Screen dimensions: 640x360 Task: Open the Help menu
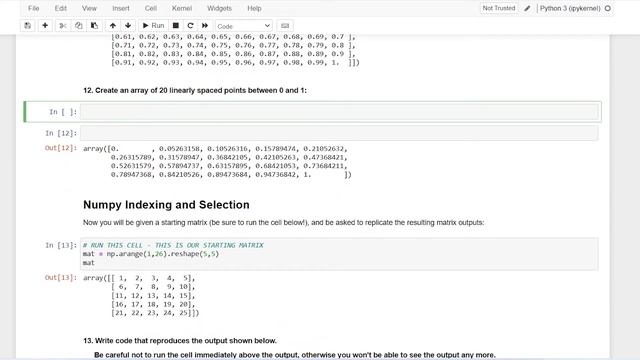[x=254, y=8]
